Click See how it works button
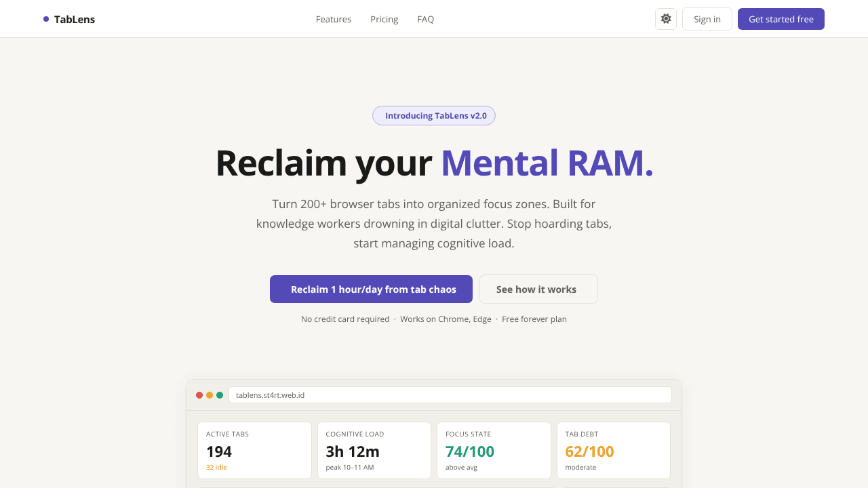 pos(538,289)
